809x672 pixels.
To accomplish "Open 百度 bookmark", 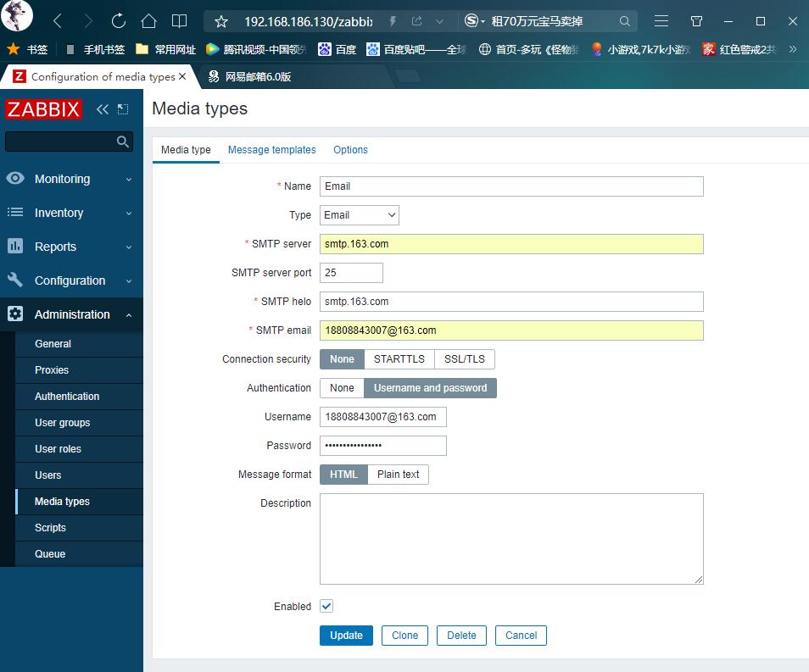I will pos(338,49).
